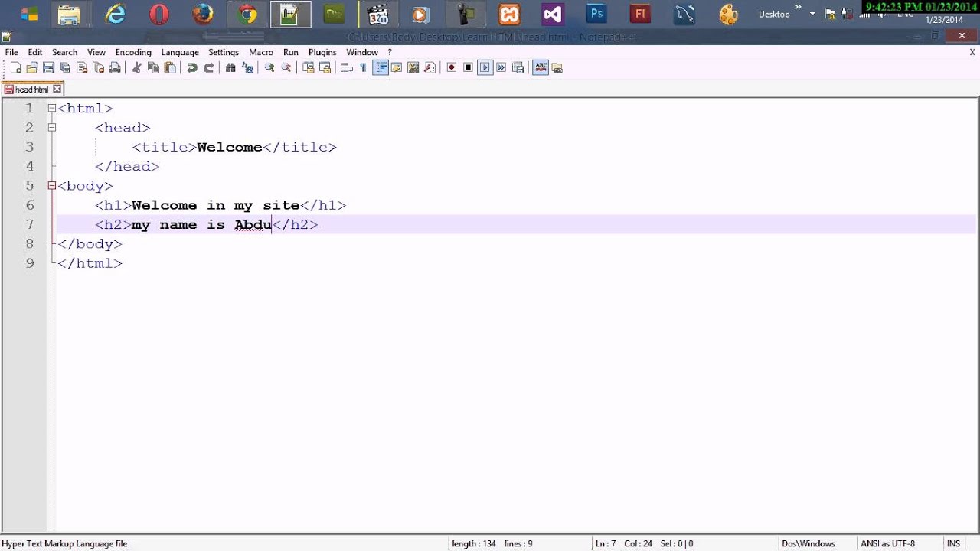Run macro multiple times icon
980x551 pixels.
tap(501, 68)
